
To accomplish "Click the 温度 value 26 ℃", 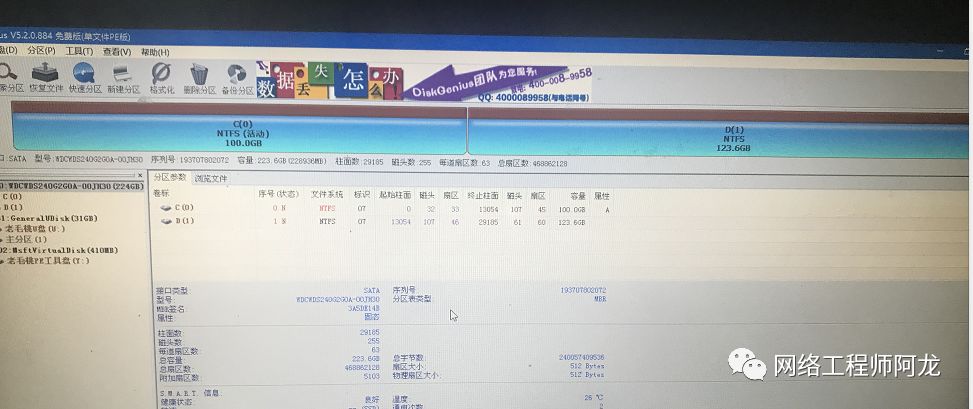I will (594, 398).
